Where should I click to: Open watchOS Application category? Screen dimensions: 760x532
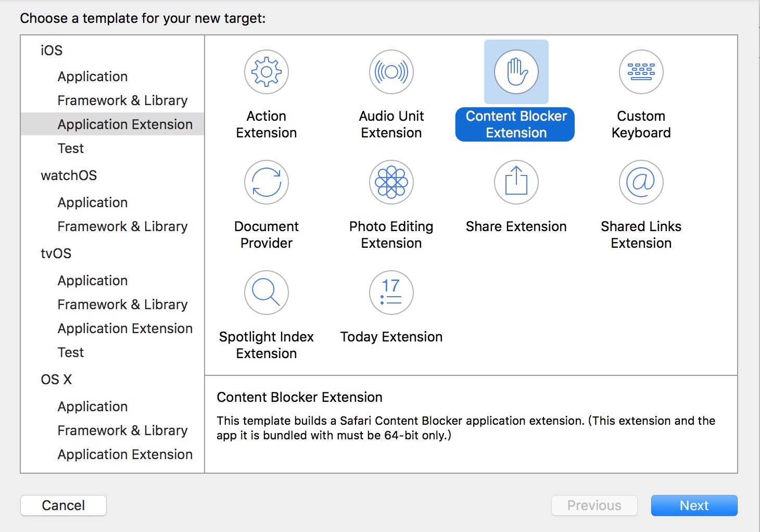click(x=93, y=202)
